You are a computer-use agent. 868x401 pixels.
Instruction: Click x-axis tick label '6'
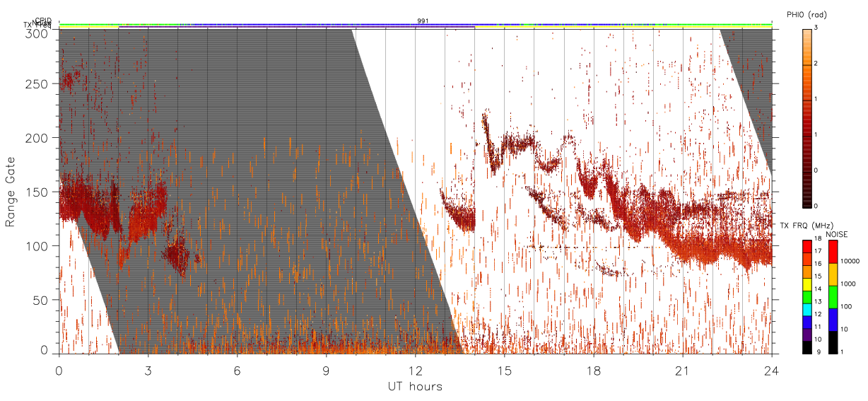pyautogui.click(x=237, y=370)
